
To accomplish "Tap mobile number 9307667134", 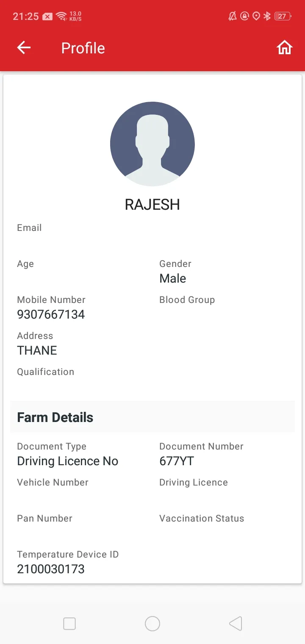I will [x=51, y=314].
